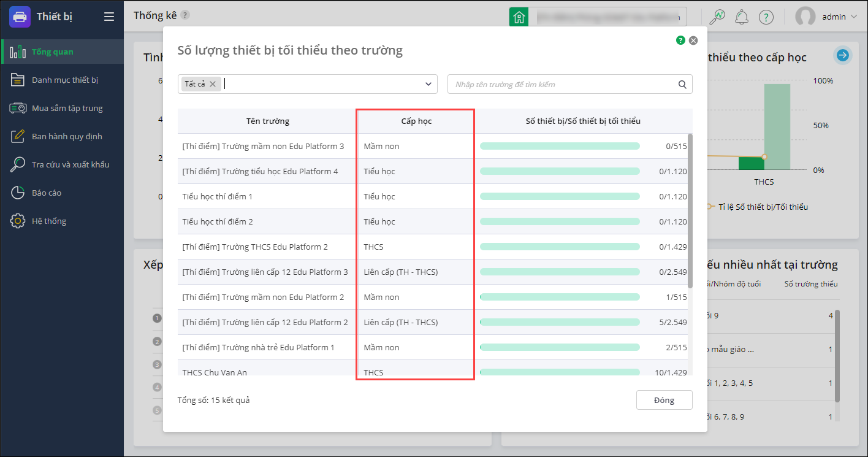Image resolution: width=868 pixels, height=457 pixels.
Task: Click the Mua sắm tập trung projector icon
Action: tap(18, 108)
